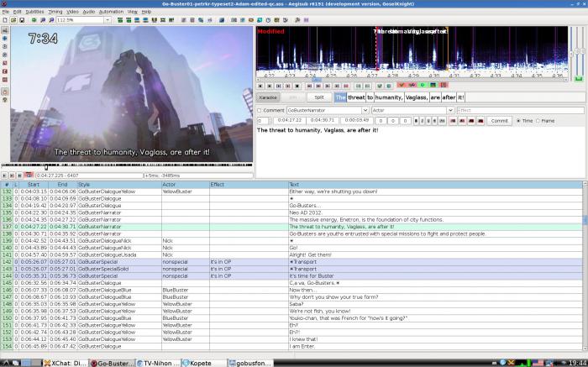This screenshot has width=588, height=367.
Task: Toggle Italic formatting button
Action: [422, 121]
